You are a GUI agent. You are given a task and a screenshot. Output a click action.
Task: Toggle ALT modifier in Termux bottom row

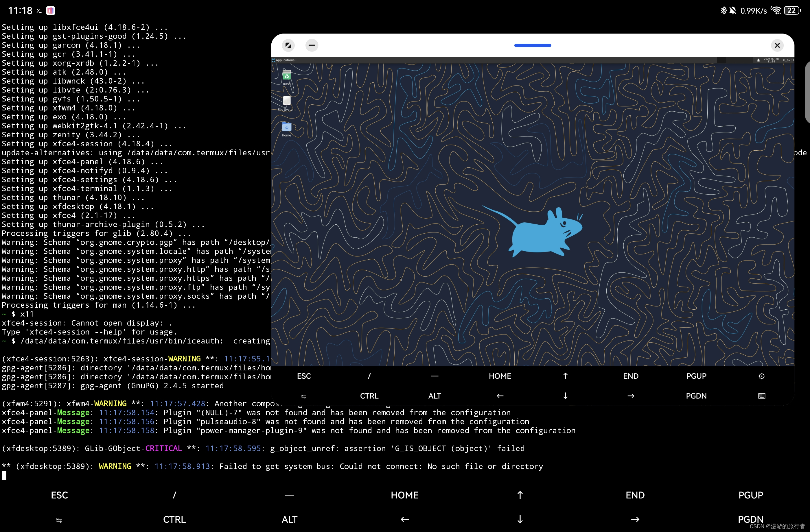(290, 520)
